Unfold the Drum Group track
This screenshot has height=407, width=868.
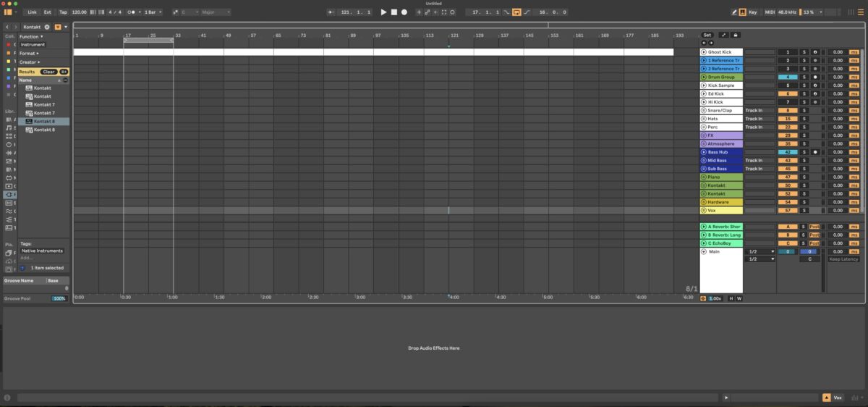tap(703, 77)
